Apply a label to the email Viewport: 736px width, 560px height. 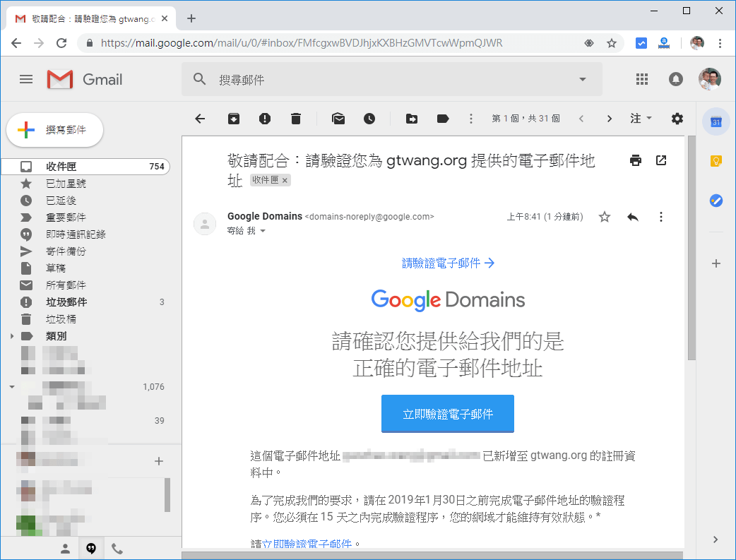[443, 119]
